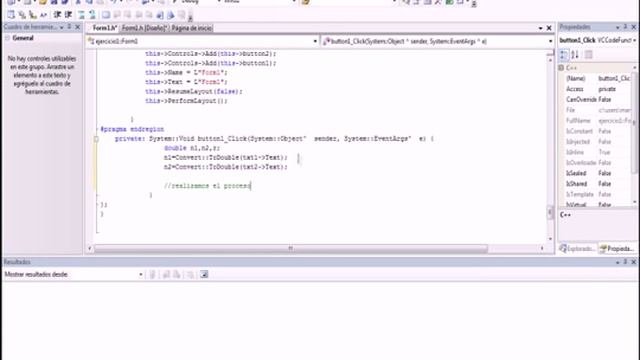Click Categorized view icon in Propiedades panel
640x360 pixels.
pos(564,55)
